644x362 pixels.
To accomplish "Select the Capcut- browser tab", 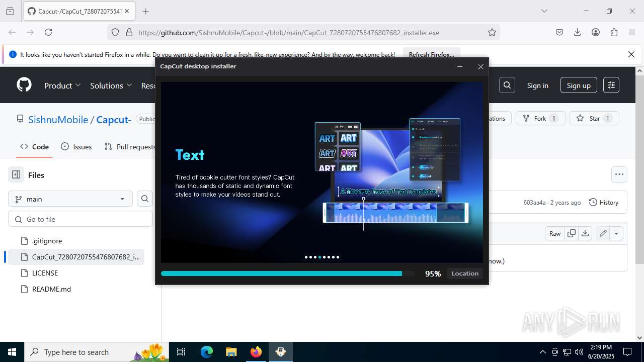I will pos(79,11).
